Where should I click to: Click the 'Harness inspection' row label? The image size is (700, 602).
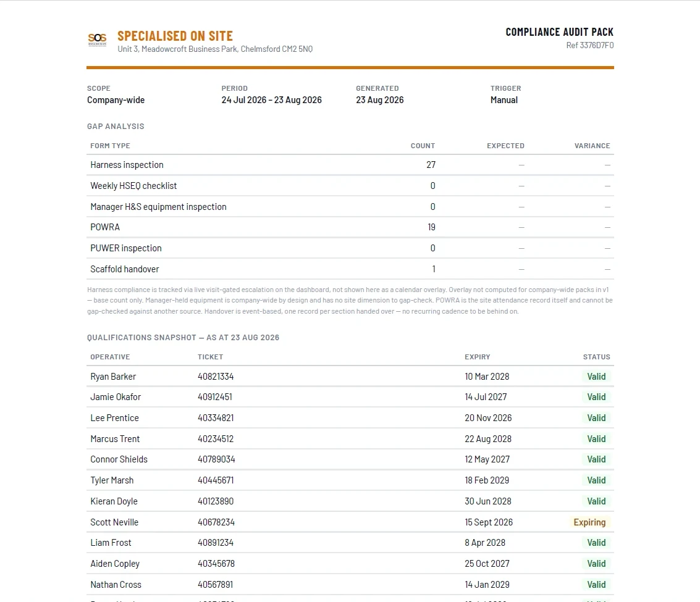coord(127,165)
